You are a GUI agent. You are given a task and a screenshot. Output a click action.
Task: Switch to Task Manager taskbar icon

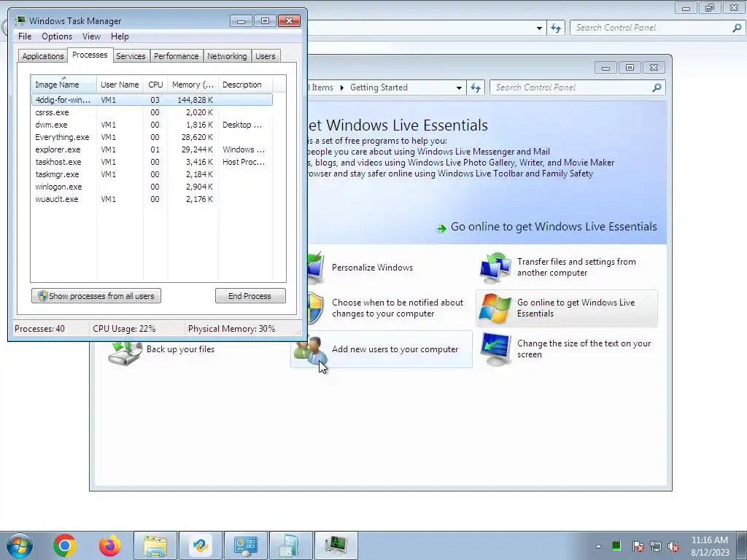point(336,545)
